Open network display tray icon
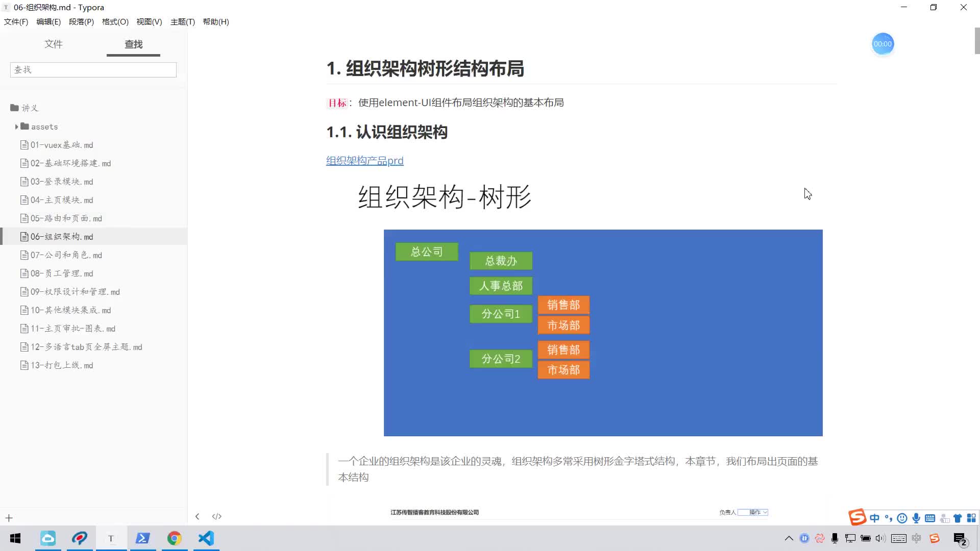The width and height of the screenshot is (980, 551). point(850,538)
